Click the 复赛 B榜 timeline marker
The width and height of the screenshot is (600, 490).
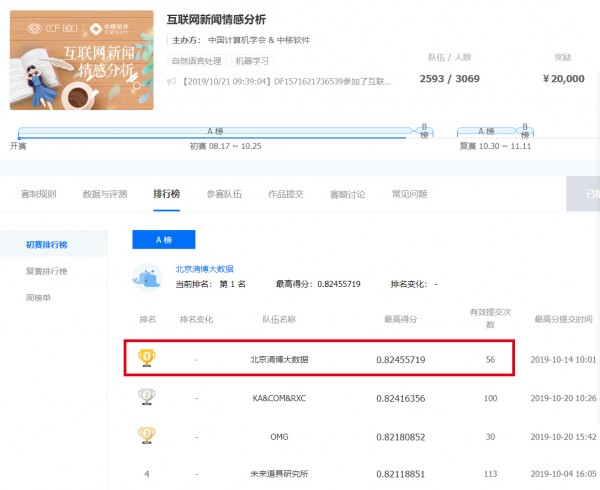(x=525, y=131)
